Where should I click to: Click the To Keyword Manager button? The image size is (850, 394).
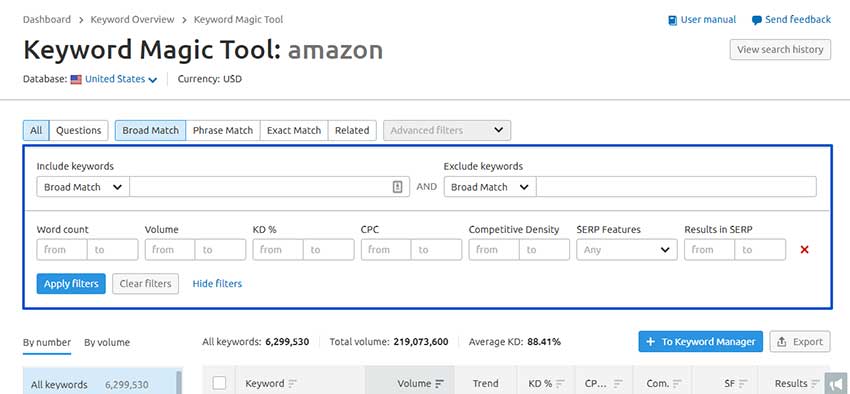point(700,342)
